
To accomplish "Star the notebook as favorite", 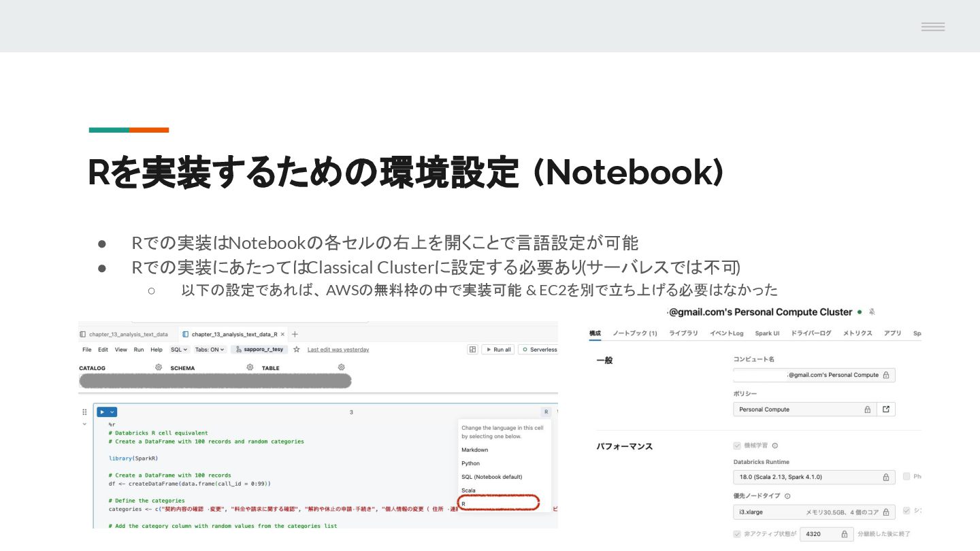I will coord(297,349).
